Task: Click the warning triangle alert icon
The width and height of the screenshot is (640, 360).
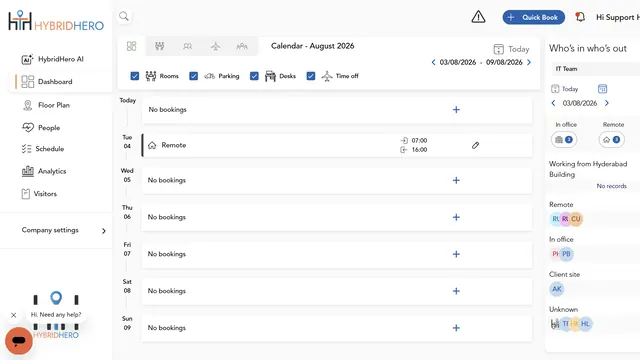Action: click(478, 17)
